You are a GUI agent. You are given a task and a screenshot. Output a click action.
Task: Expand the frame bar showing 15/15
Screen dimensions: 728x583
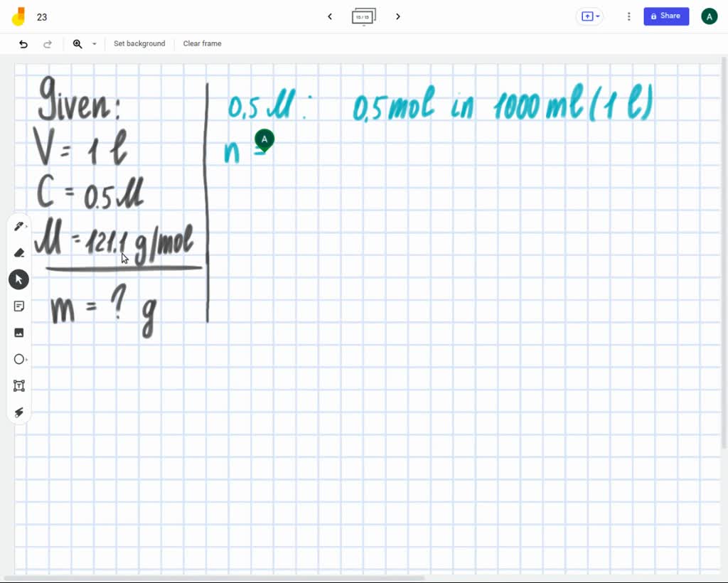coord(364,17)
